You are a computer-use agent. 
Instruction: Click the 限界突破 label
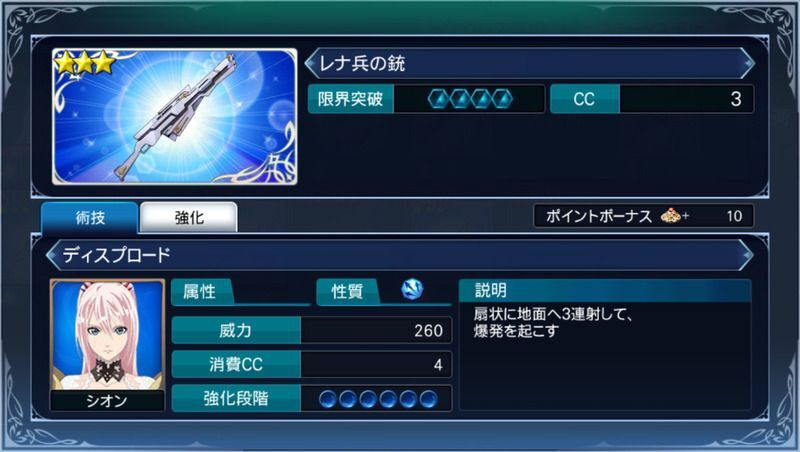[x=351, y=99]
